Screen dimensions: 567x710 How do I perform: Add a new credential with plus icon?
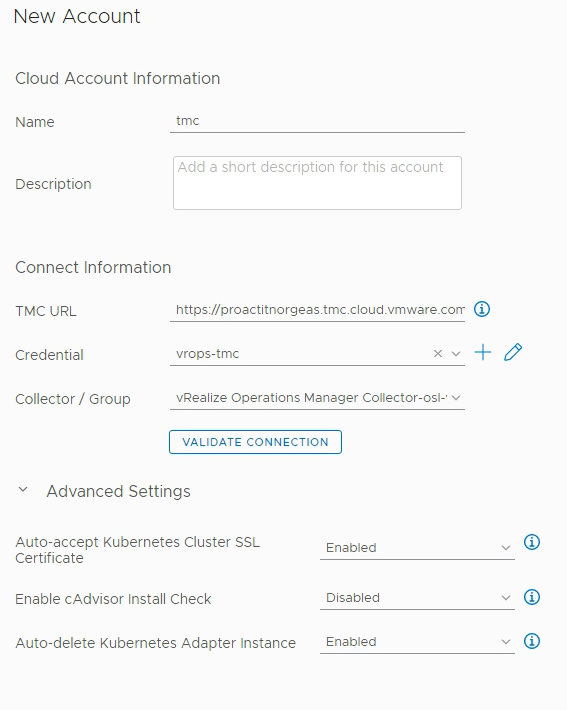point(483,352)
